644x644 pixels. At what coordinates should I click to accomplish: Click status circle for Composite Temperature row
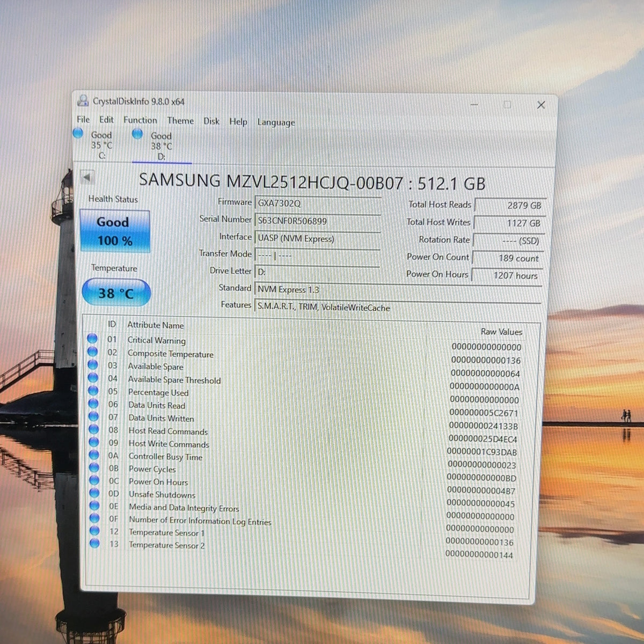click(92, 352)
